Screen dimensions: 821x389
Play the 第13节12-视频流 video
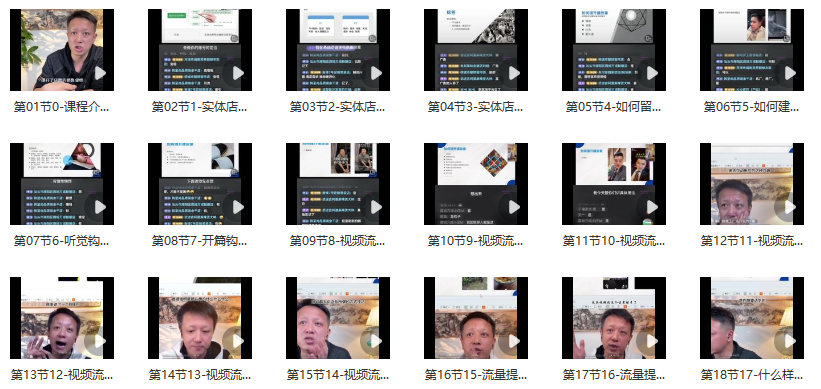tap(99, 341)
